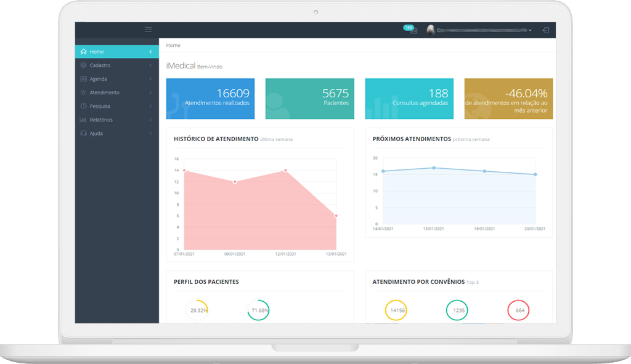Open the -46.04% monthly comparison card
The height and width of the screenshot is (364, 631).
[x=508, y=99]
